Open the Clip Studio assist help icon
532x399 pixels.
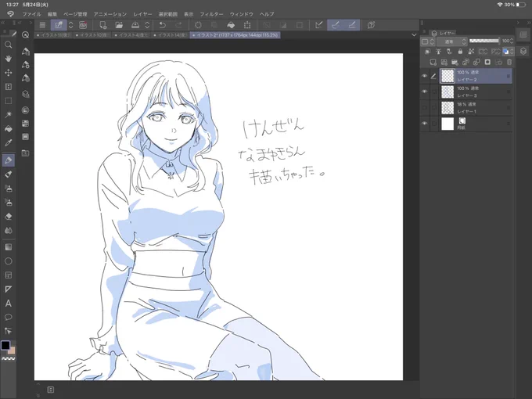pyautogui.click(x=371, y=25)
